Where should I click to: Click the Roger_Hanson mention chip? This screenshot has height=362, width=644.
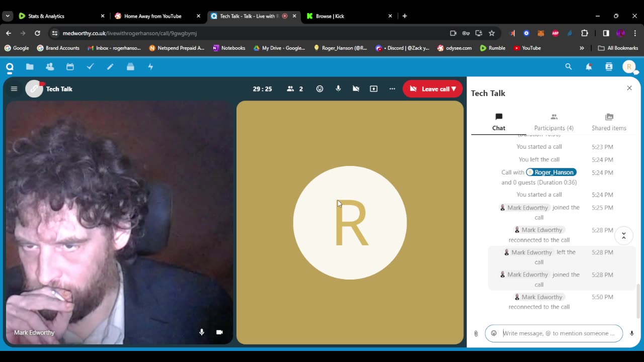tap(551, 172)
